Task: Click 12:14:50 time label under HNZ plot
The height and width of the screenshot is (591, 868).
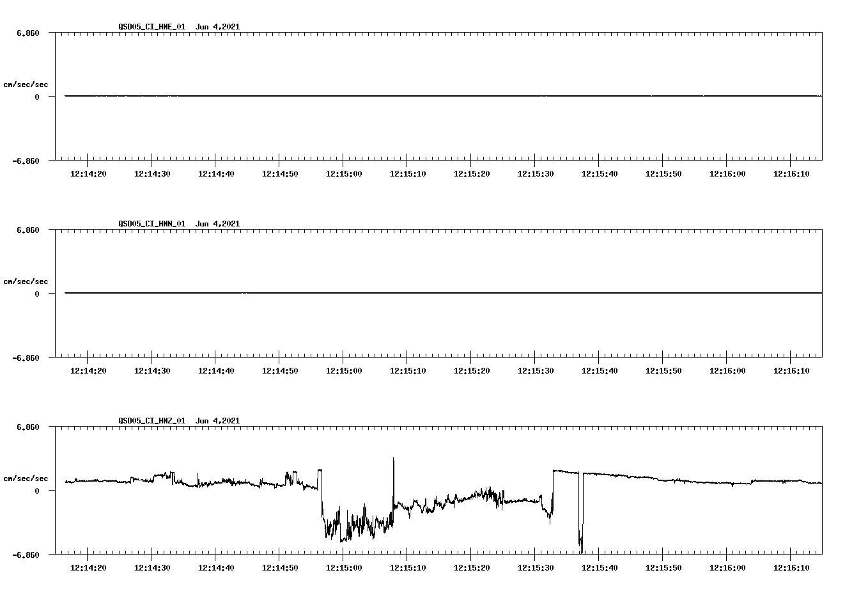Action: (x=280, y=568)
